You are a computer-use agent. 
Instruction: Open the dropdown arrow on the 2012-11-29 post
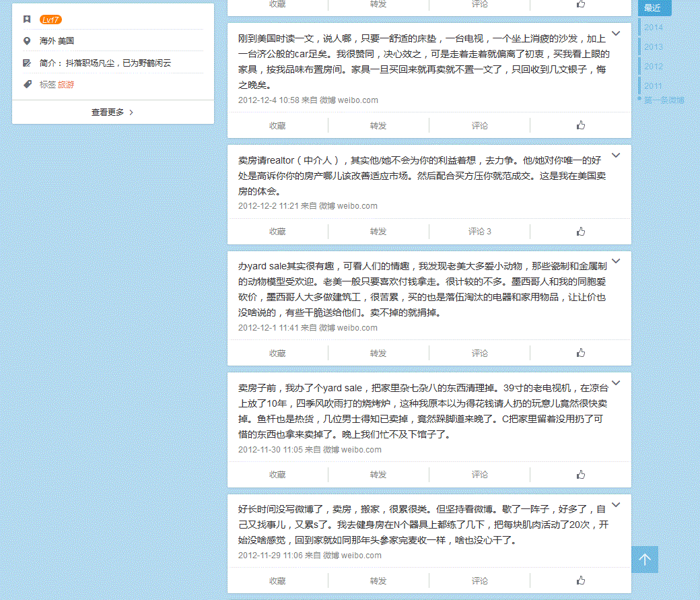point(615,505)
